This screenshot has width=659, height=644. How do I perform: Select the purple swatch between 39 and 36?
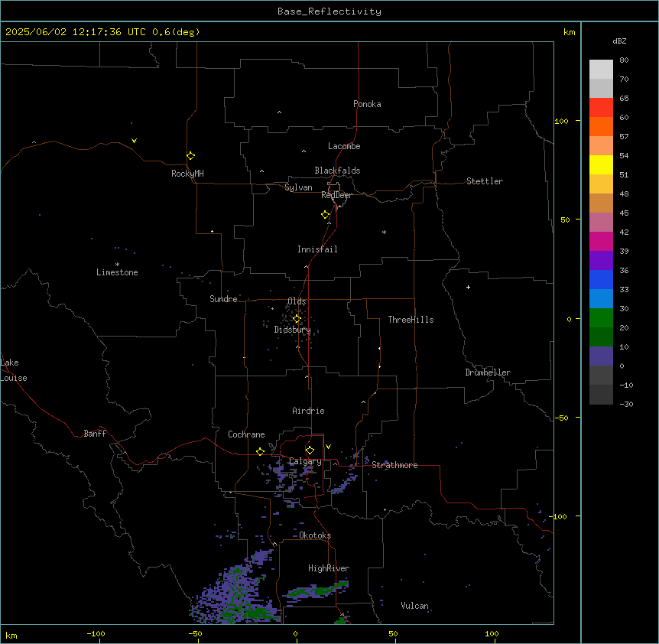(601, 261)
